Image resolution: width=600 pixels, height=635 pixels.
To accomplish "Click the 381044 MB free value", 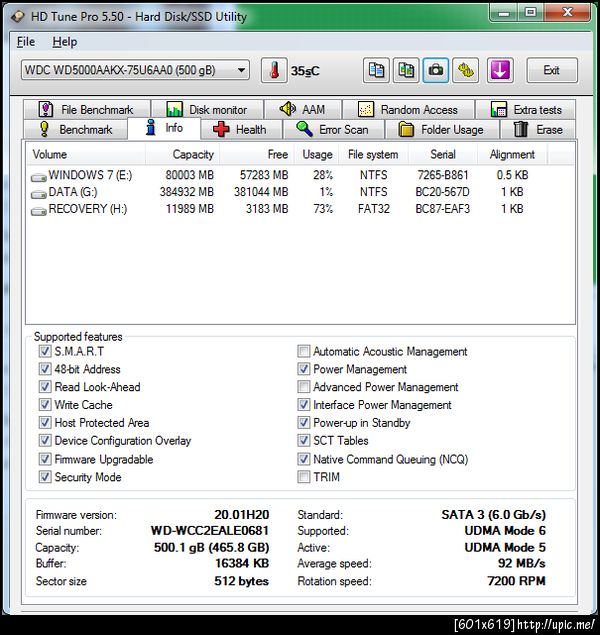I will click(261, 192).
